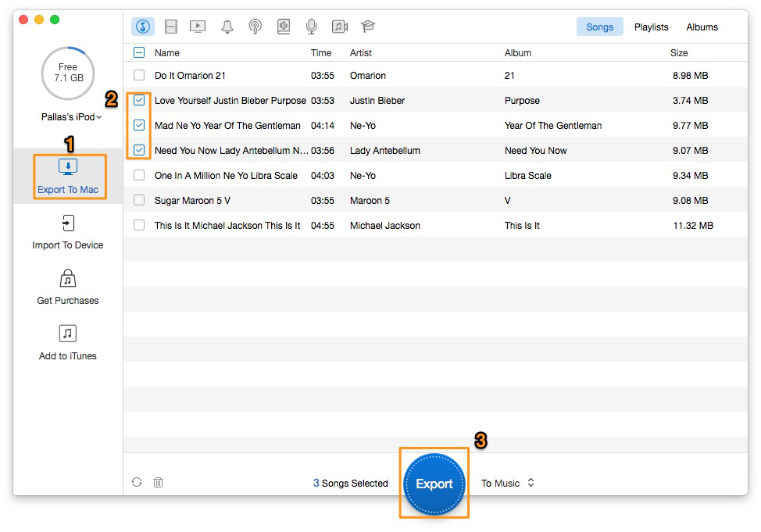Open the Movies category icon
This screenshot has width=761, height=532.
coord(171,27)
